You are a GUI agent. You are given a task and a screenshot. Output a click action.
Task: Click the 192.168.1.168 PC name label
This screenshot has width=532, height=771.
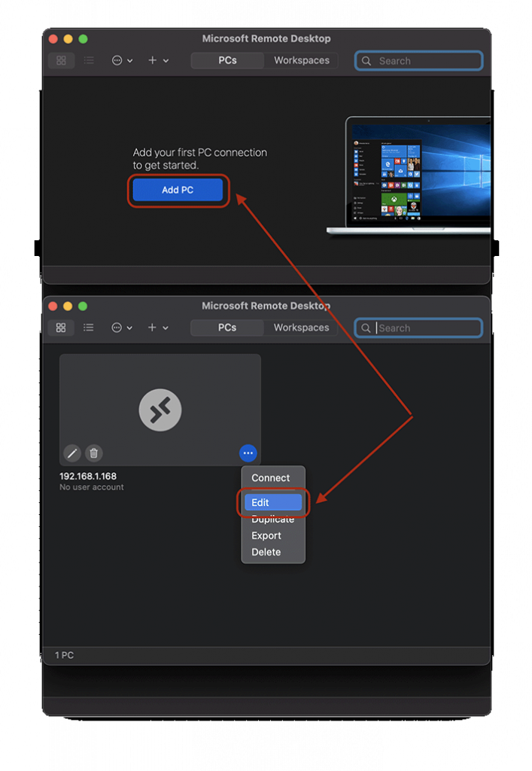coord(88,476)
